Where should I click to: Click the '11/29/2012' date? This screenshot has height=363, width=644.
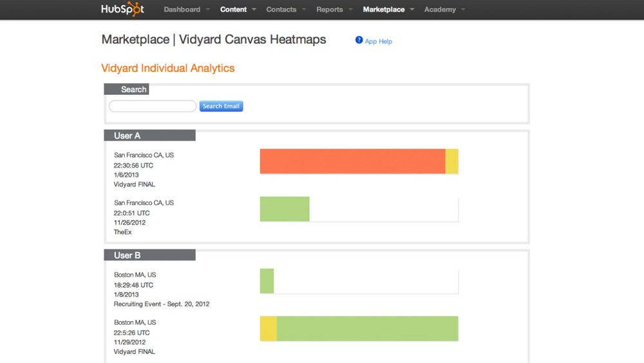(x=130, y=342)
